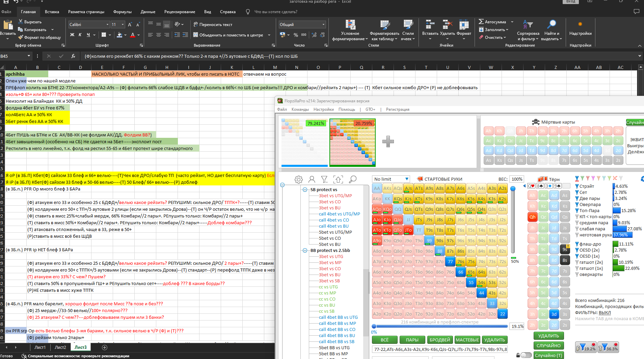Click the large plus icon to add range
The image size is (644, 359).
388,142
